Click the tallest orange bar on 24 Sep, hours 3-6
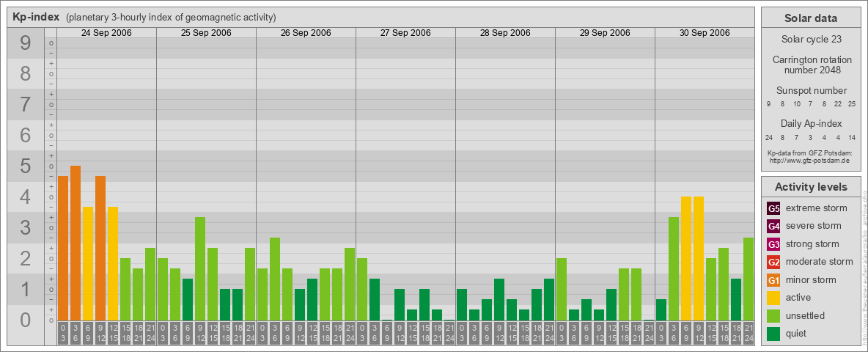Viewport: 868px width, 352px height. pyautogui.click(x=76, y=243)
